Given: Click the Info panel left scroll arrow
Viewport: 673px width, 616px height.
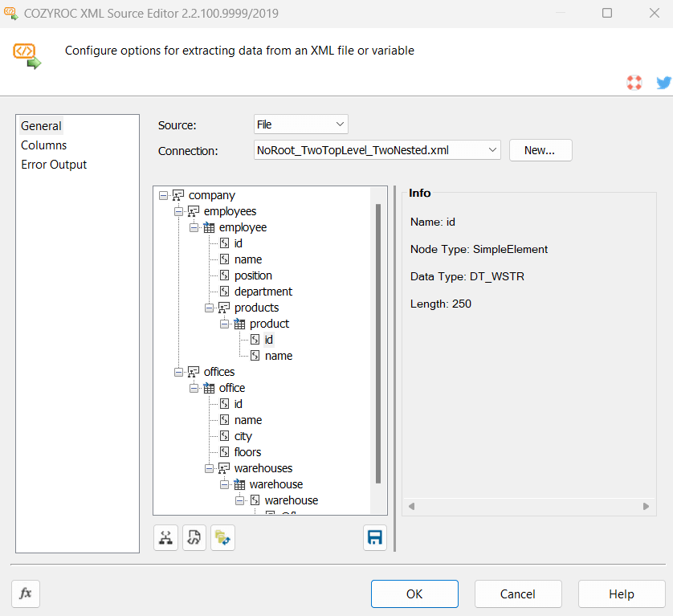Looking at the screenshot, I should pyautogui.click(x=412, y=507).
